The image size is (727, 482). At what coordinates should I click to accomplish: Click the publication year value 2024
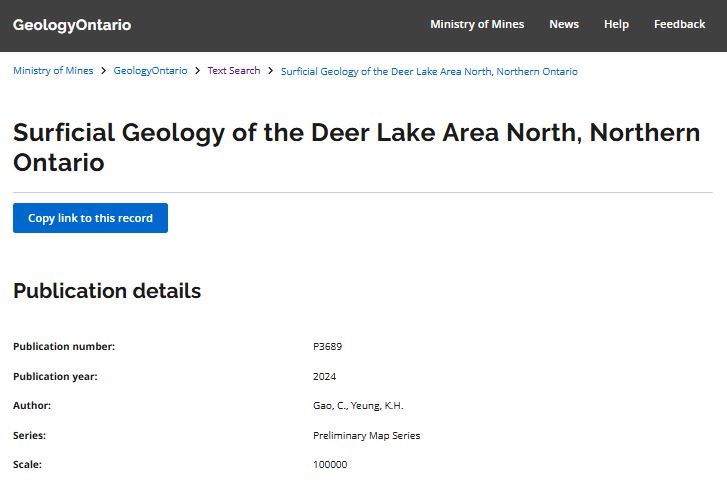pyautogui.click(x=325, y=377)
